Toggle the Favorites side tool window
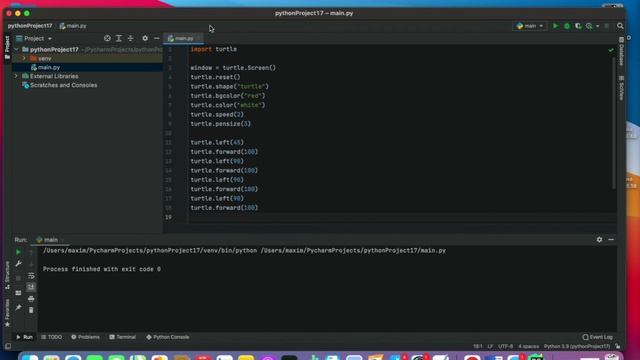 point(7,313)
